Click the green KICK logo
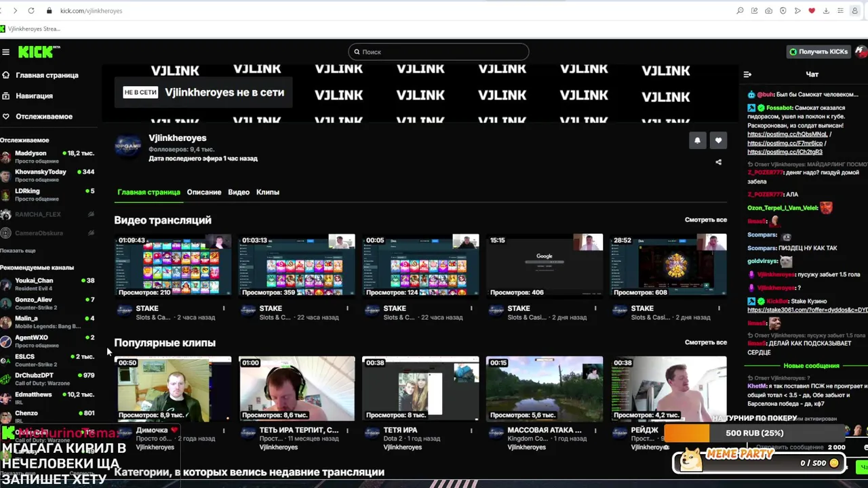The image size is (868, 488). (39, 52)
